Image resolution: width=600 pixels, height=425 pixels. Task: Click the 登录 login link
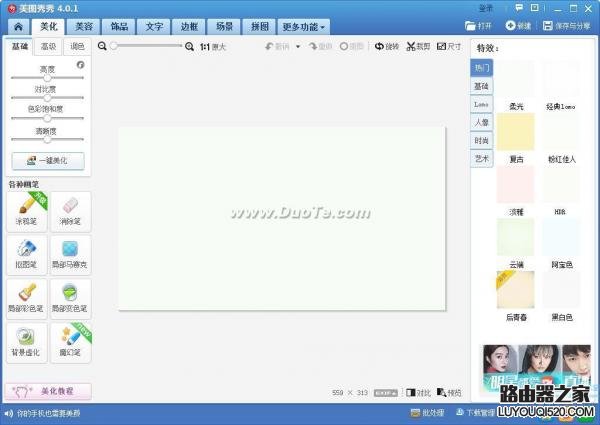(486, 8)
